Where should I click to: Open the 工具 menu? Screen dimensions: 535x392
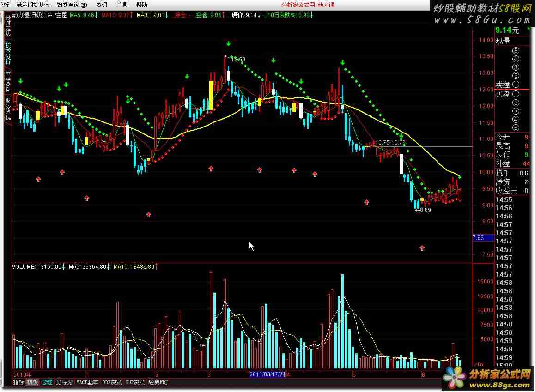coord(122,5)
